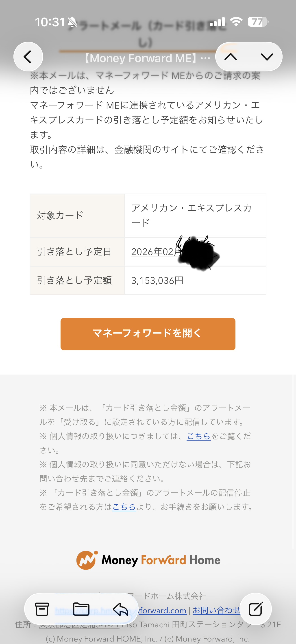Tap the reply arrow icon
This screenshot has height=644, width=296.
[121, 609]
